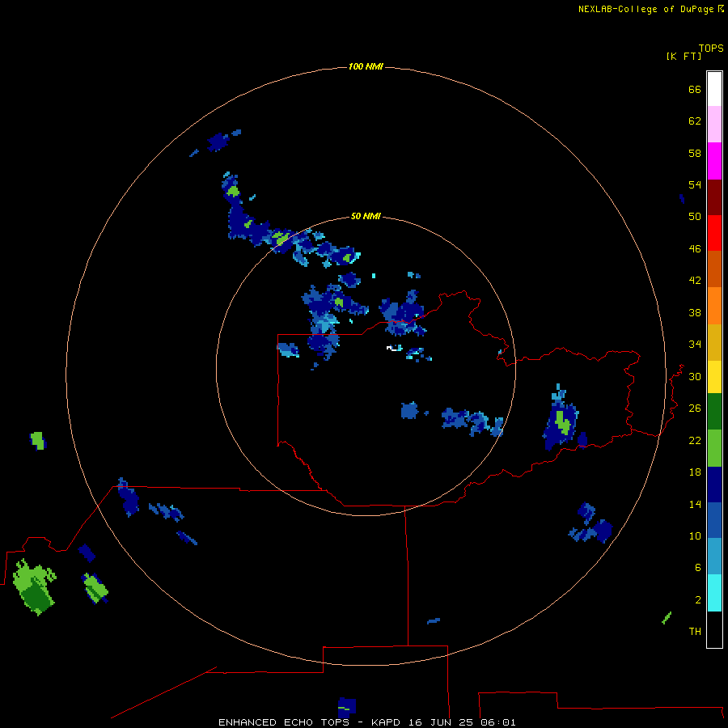The width and height of the screenshot is (728, 728).
Task: Select the bright orange legend band
Action: pos(714,306)
